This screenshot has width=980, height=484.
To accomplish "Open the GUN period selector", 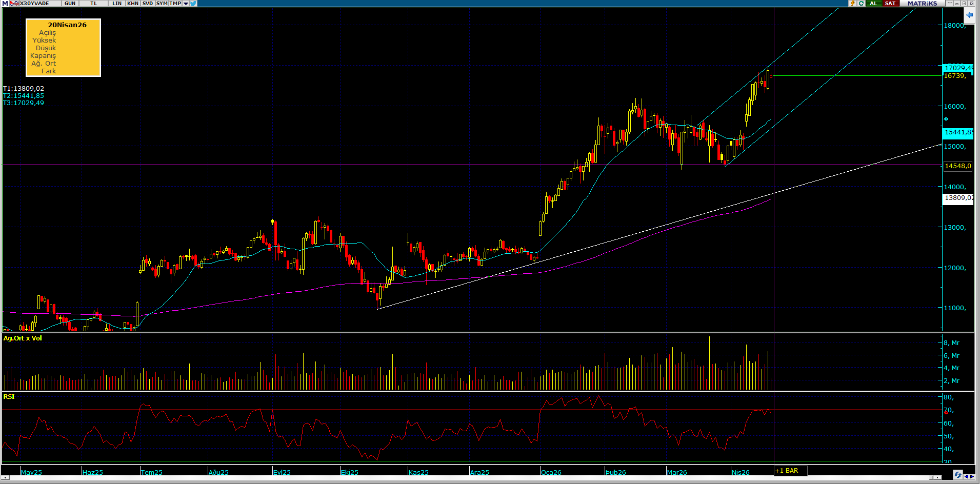I will pos(70,4).
